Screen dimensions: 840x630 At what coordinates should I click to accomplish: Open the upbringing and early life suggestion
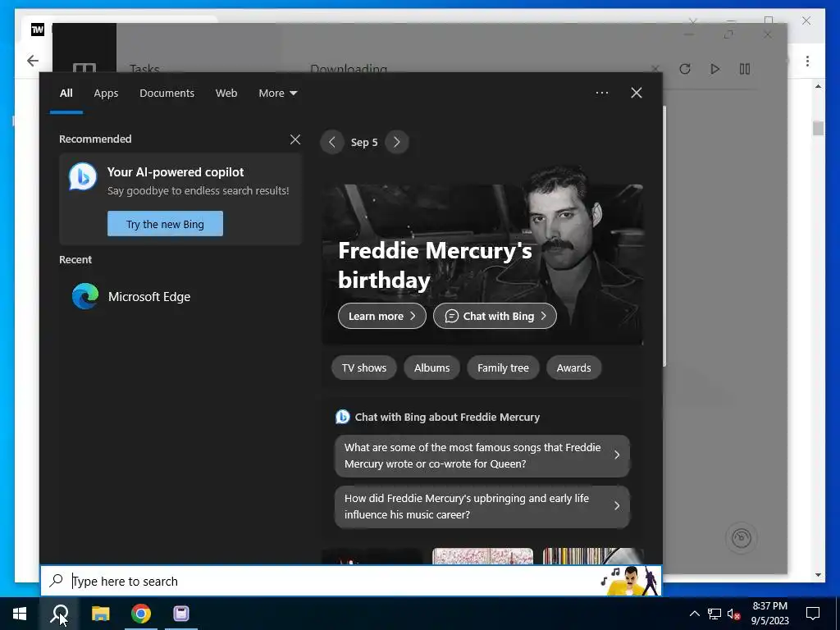pyautogui.click(x=482, y=506)
